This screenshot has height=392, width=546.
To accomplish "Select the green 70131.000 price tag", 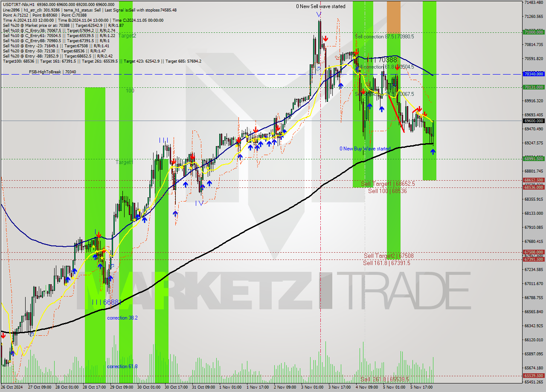I will pyautogui.click(x=533, y=87).
